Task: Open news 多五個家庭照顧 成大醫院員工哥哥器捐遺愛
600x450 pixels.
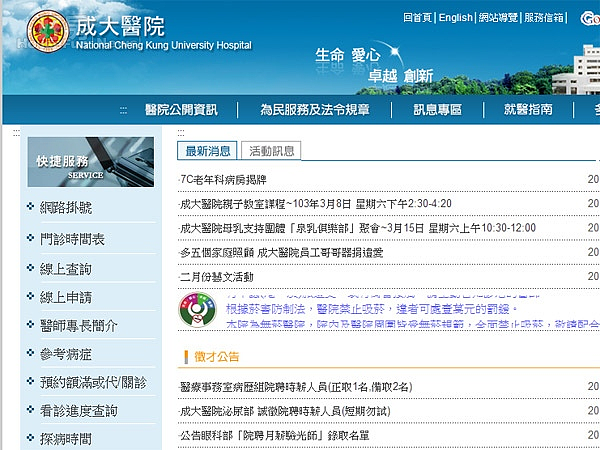Action: click(x=281, y=253)
